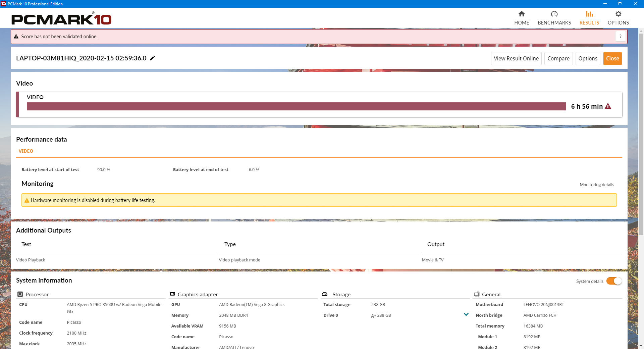The height and width of the screenshot is (349, 644).
Task: Click the Total storage 238 GB value
Action: coord(378,305)
